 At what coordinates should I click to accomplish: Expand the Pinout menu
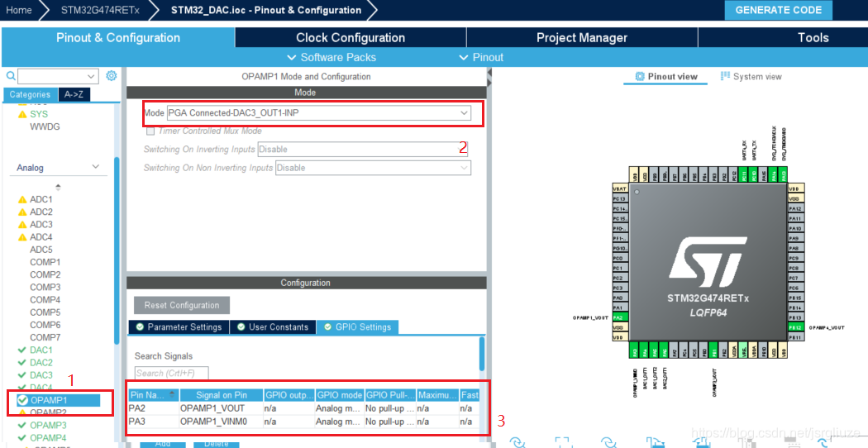pyautogui.click(x=481, y=58)
